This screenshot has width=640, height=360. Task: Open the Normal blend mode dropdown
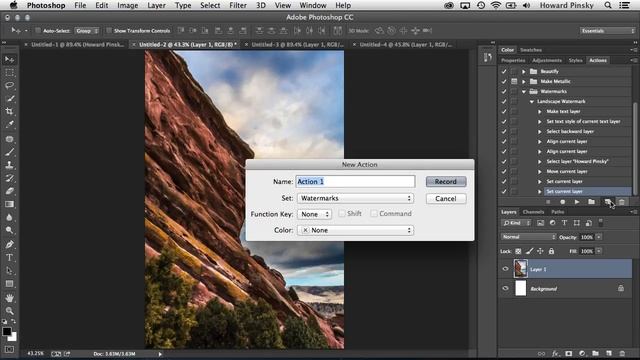pyautogui.click(x=529, y=237)
